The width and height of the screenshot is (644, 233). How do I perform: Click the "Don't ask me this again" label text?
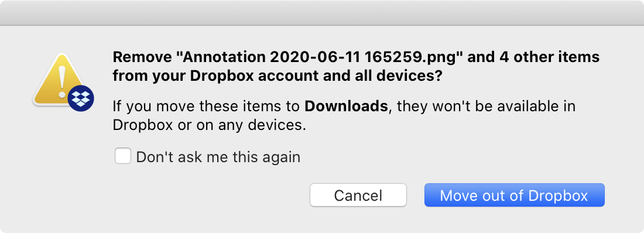point(218,157)
